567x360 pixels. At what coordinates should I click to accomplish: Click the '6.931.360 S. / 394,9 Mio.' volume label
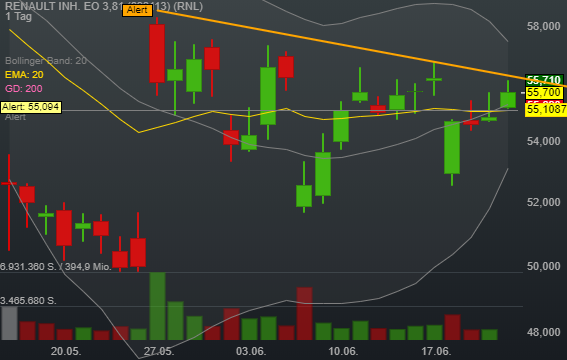56,267
